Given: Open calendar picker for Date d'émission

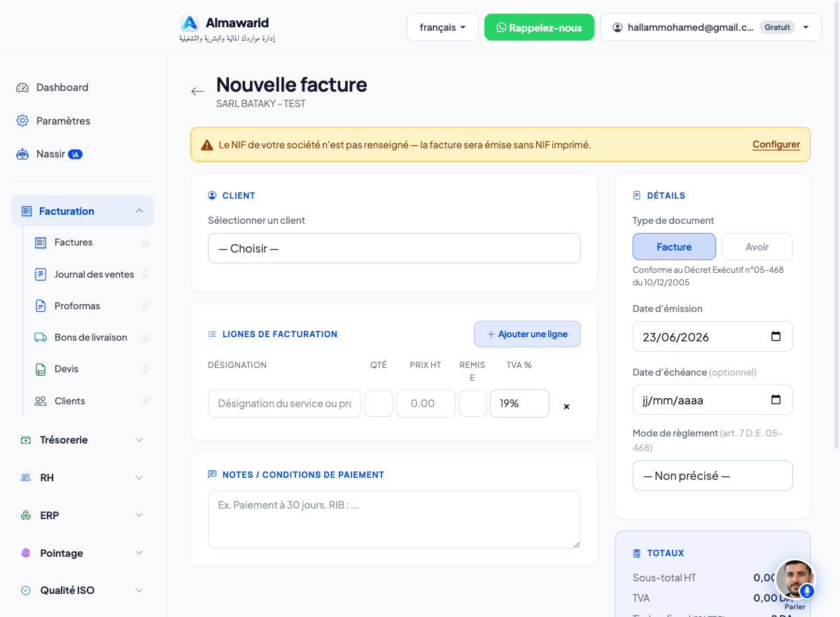Looking at the screenshot, I should click(x=776, y=336).
